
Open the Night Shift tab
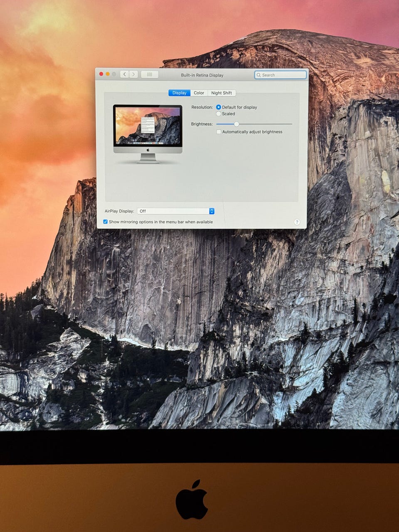222,93
